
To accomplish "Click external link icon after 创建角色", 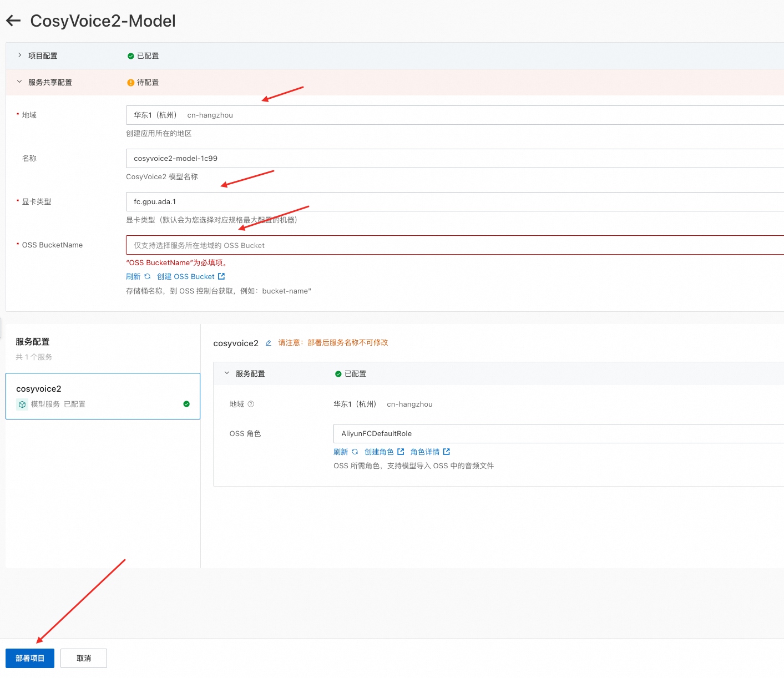I will (401, 452).
